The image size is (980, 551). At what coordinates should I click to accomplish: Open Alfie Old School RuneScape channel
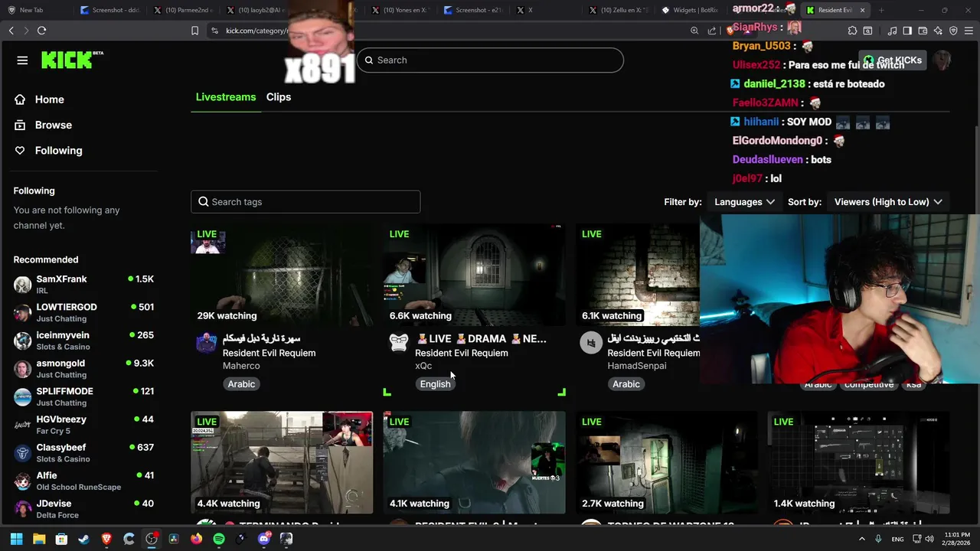point(83,481)
